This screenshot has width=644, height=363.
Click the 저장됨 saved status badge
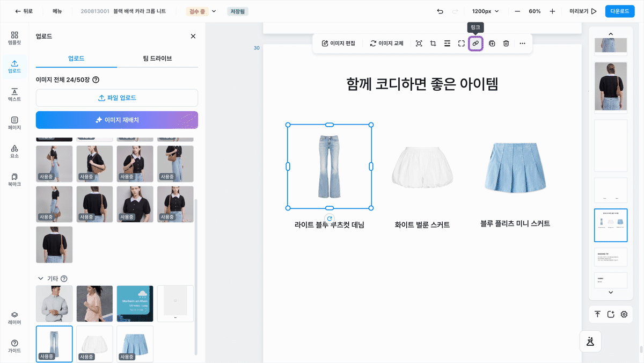point(237,11)
